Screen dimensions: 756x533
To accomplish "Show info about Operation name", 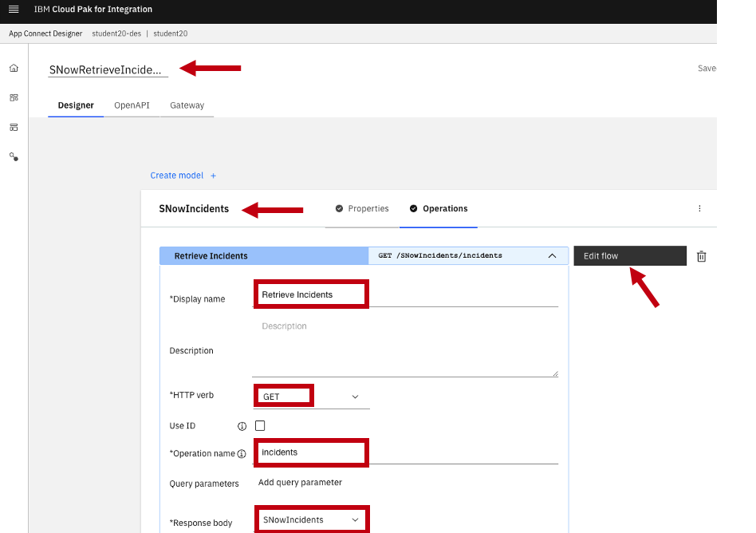I will coord(242,454).
